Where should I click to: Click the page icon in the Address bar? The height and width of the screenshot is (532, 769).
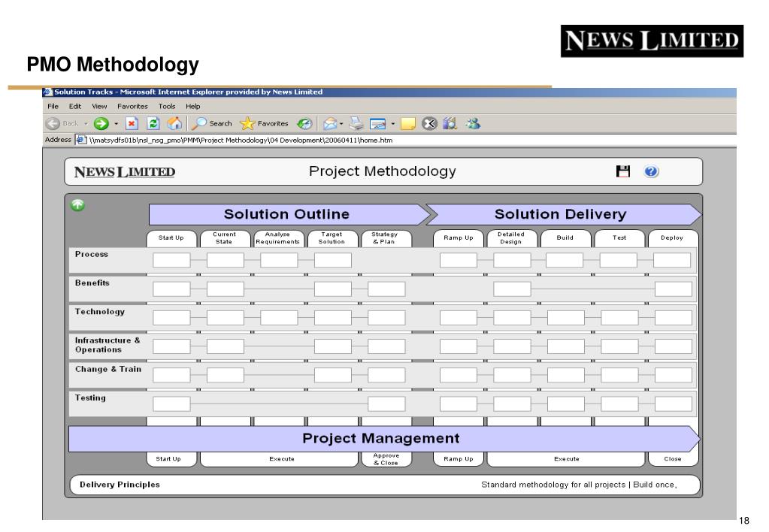[81, 140]
